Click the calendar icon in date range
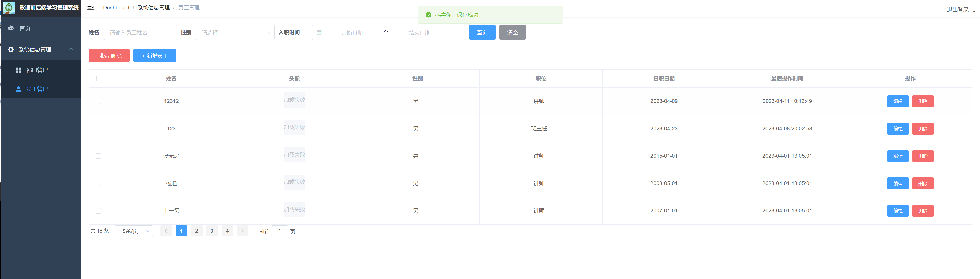Viewport: 980px width, 279px height. [x=319, y=32]
